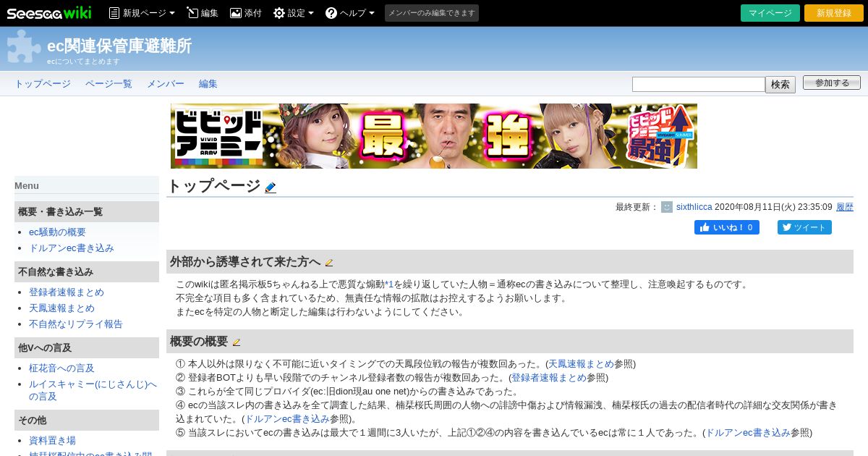The width and height of the screenshot is (868, 456).
Task: Click the Facebook いいね！ button
Action: click(727, 227)
